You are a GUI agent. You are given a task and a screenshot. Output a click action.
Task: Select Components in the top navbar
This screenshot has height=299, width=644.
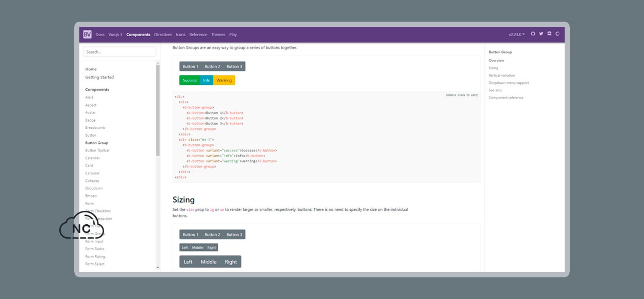[x=138, y=35]
